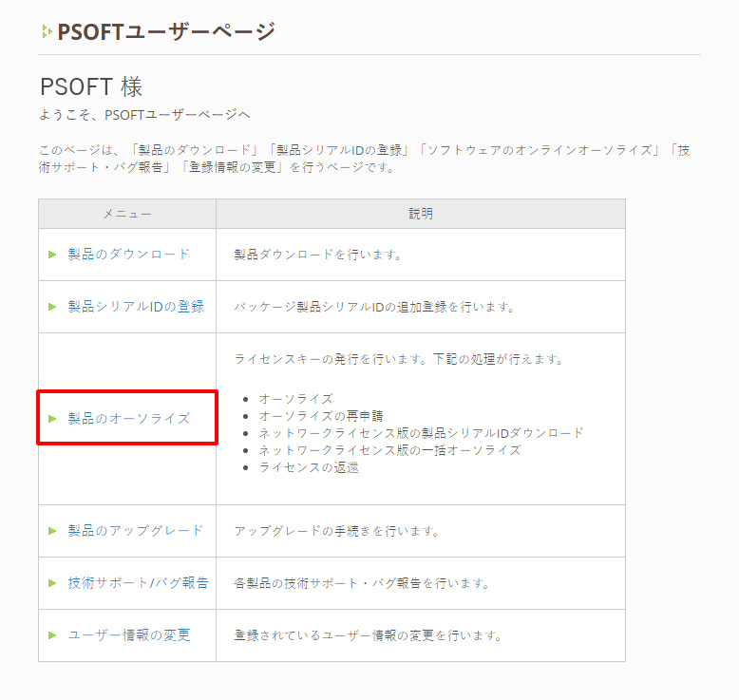Open 技術サポート/バグ報告 link
This screenshot has width=739, height=700.
click(138, 583)
